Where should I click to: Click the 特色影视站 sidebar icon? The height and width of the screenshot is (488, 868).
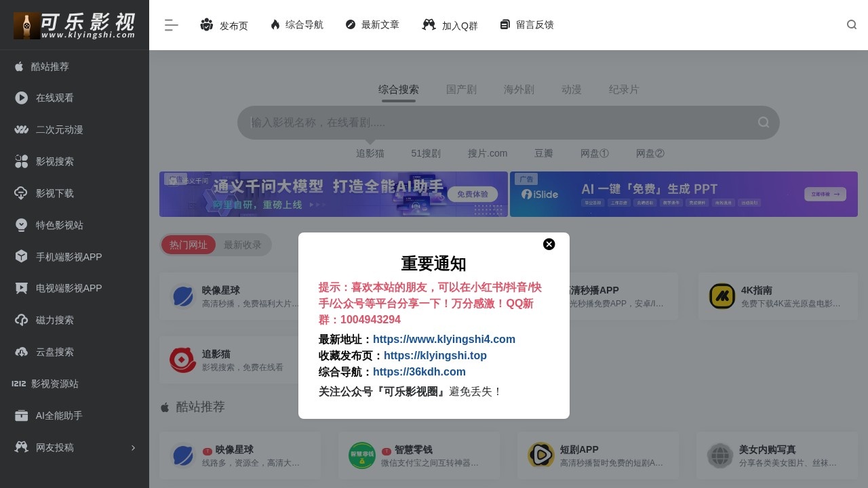click(21, 225)
